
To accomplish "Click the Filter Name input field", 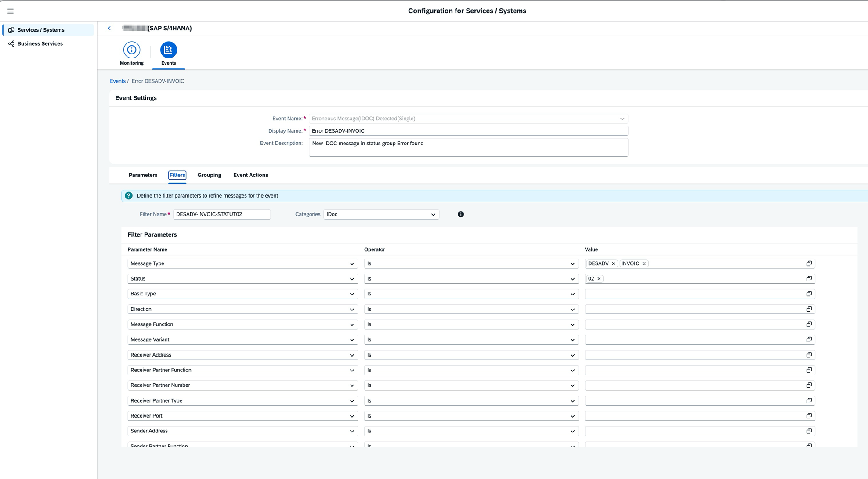I will point(221,214).
